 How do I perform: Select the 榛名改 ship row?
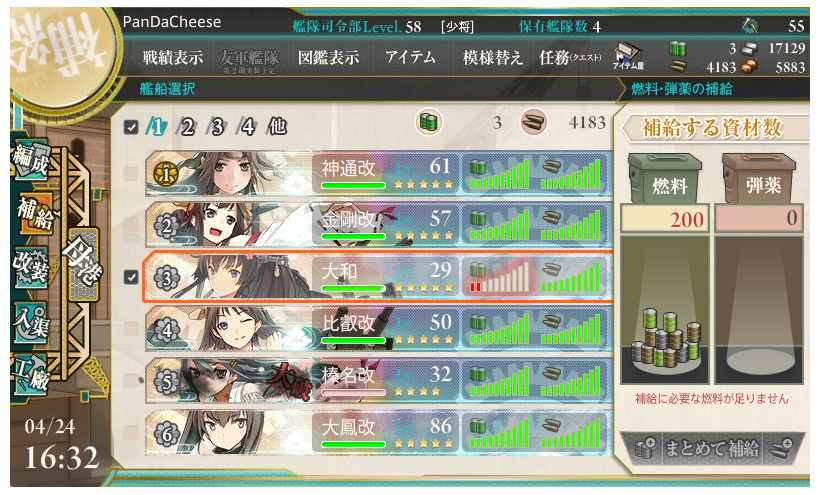(378, 381)
